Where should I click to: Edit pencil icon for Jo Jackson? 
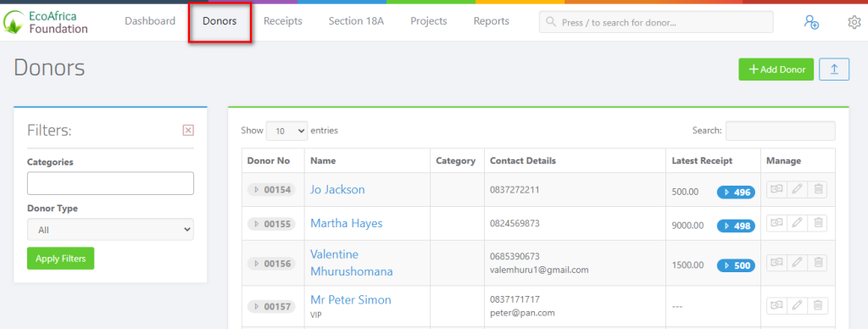tap(797, 189)
